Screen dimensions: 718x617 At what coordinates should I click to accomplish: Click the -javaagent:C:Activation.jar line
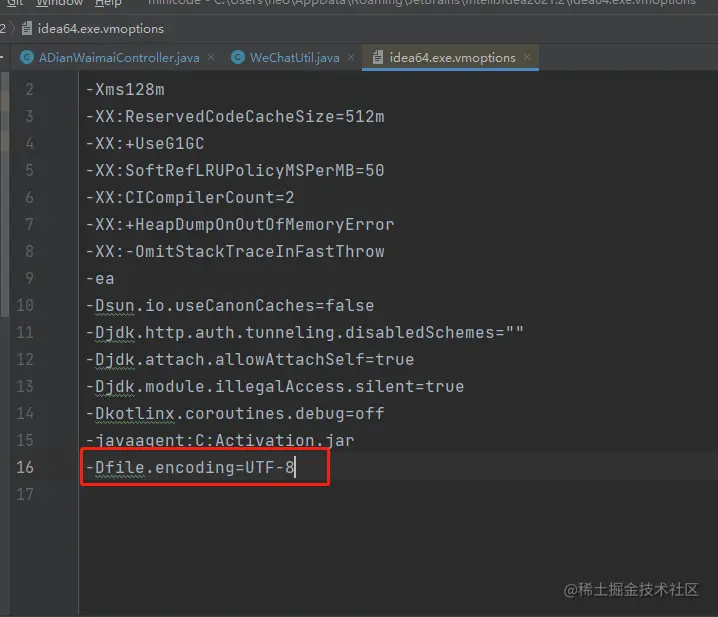pos(220,441)
